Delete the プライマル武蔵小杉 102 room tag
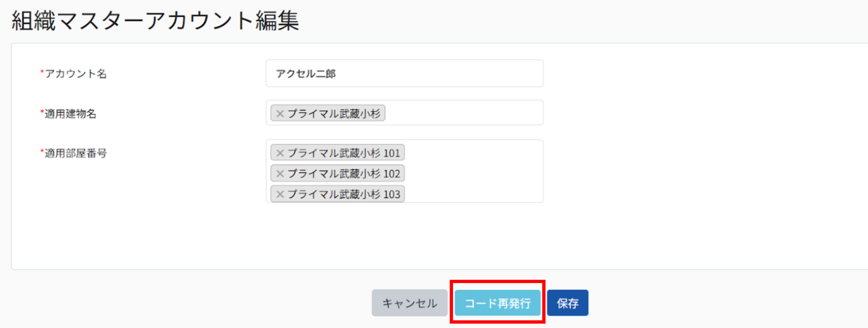Screen dimensions: 868x328 (x=280, y=173)
